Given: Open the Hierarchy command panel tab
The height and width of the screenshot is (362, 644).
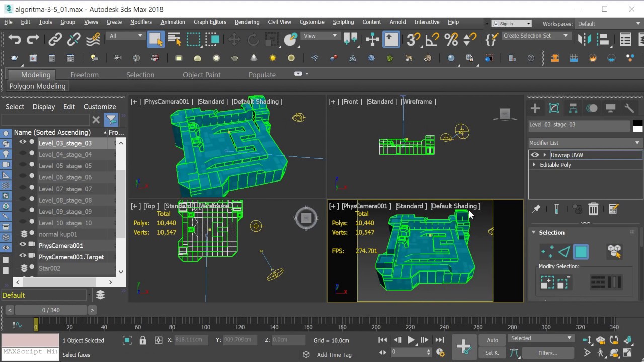Looking at the screenshot, I should click(573, 108).
